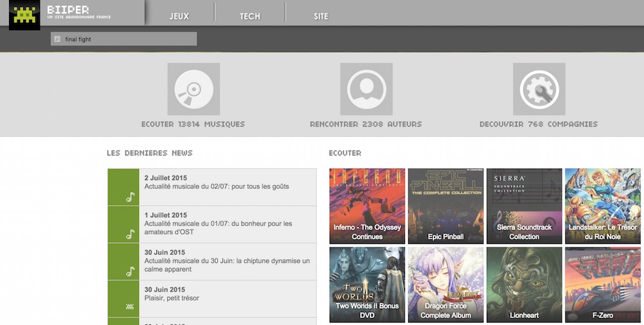This screenshot has height=325, width=644.
Task: Read the 30 Juin chiptune news article
Action: [227, 261]
